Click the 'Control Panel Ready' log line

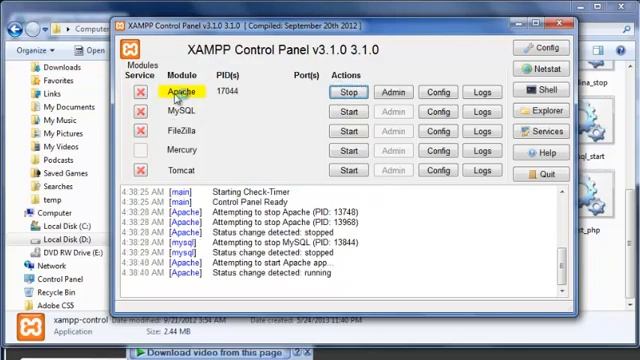click(250, 202)
